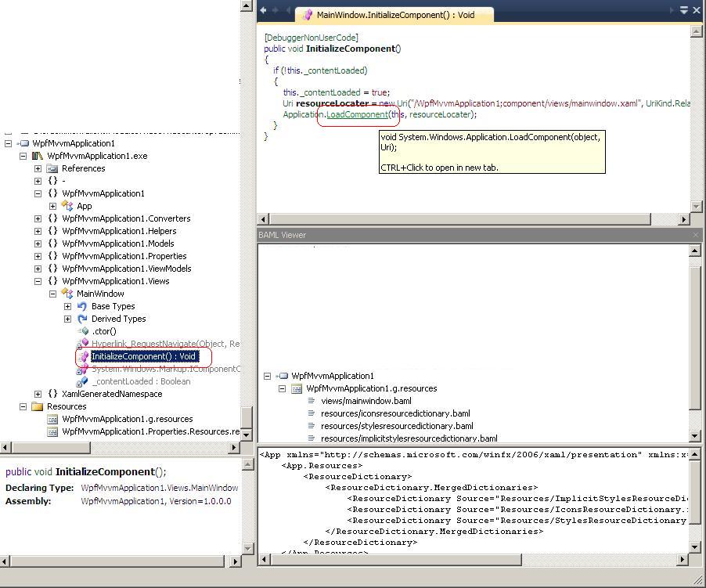Close the BAML Viewer panel
This screenshot has height=588, width=706.
point(696,235)
